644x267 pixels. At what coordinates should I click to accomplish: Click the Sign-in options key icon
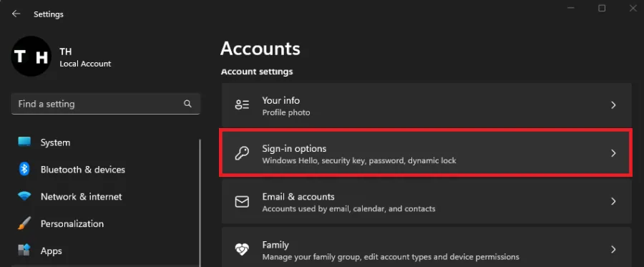point(242,153)
